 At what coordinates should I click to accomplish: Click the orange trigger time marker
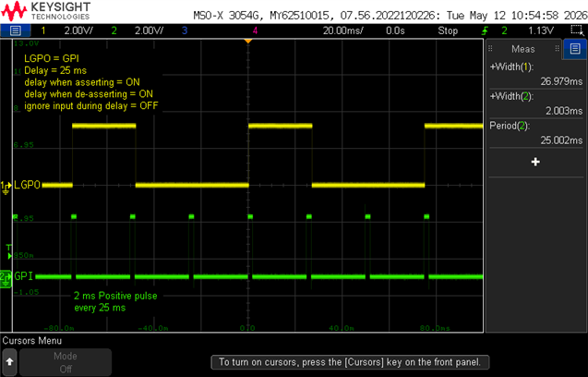click(x=248, y=41)
